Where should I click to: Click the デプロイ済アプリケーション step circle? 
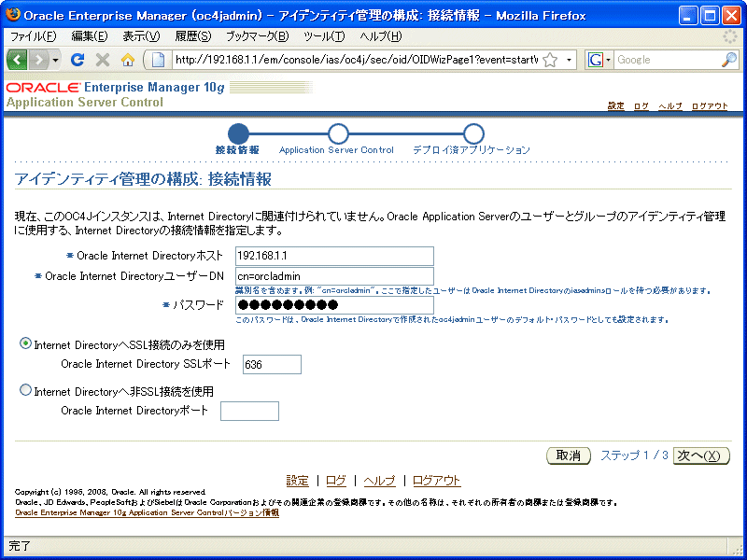(x=473, y=133)
